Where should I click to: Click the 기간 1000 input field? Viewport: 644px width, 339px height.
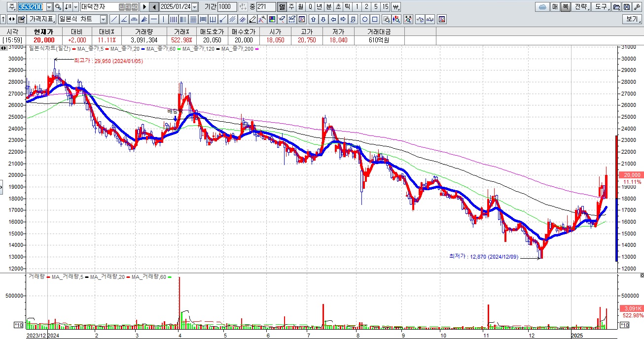(227, 7)
